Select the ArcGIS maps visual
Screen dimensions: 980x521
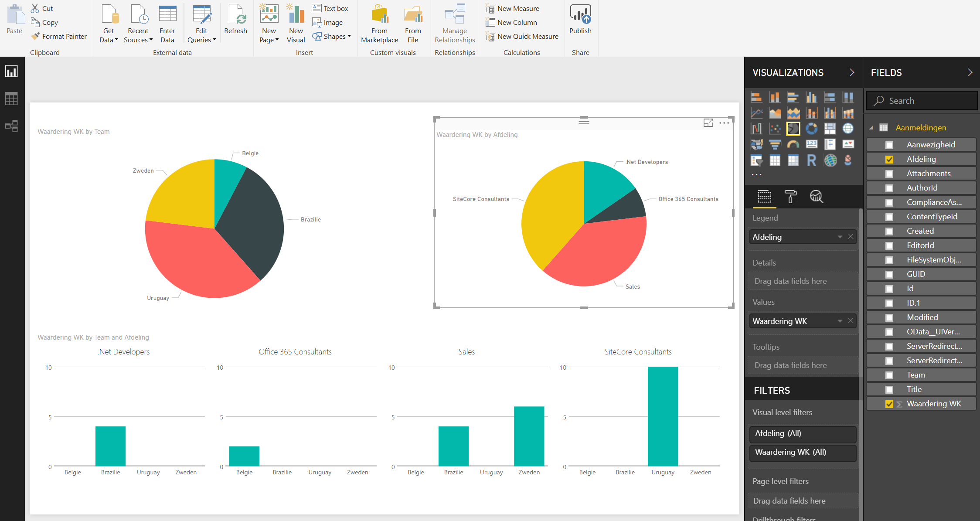(x=830, y=160)
